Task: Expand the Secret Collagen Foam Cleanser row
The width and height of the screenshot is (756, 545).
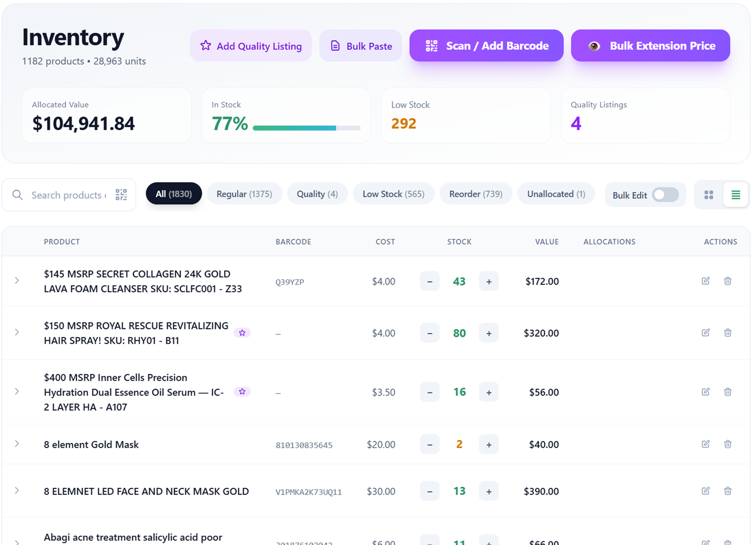Action: [17, 281]
